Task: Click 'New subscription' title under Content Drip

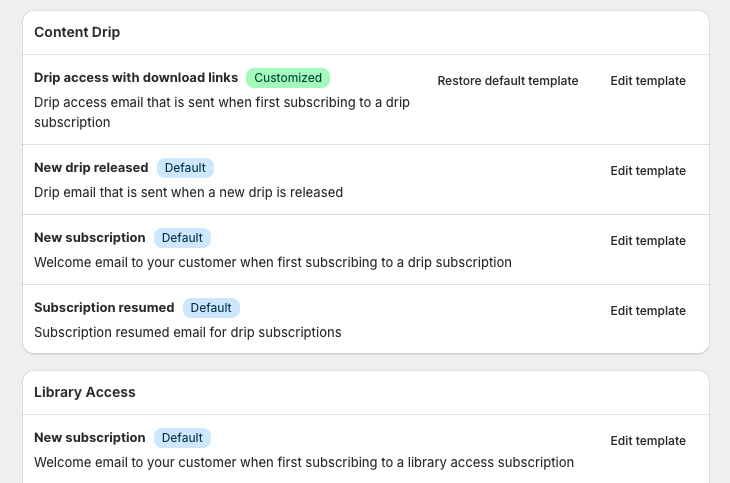Action: (x=90, y=238)
